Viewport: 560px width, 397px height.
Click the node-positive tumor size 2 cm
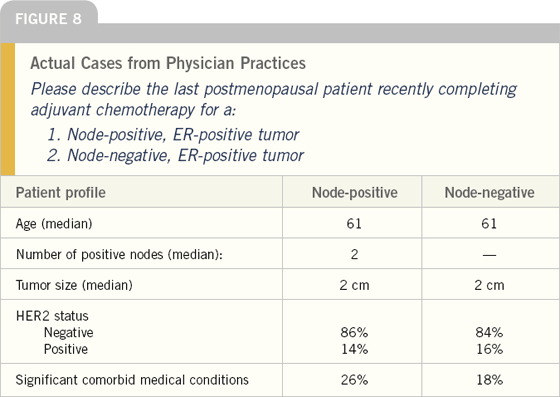point(354,285)
